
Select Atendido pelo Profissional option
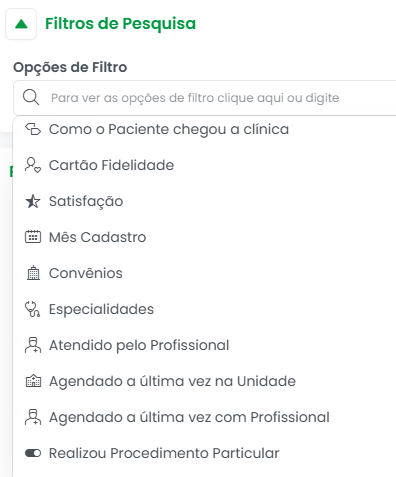(x=139, y=345)
